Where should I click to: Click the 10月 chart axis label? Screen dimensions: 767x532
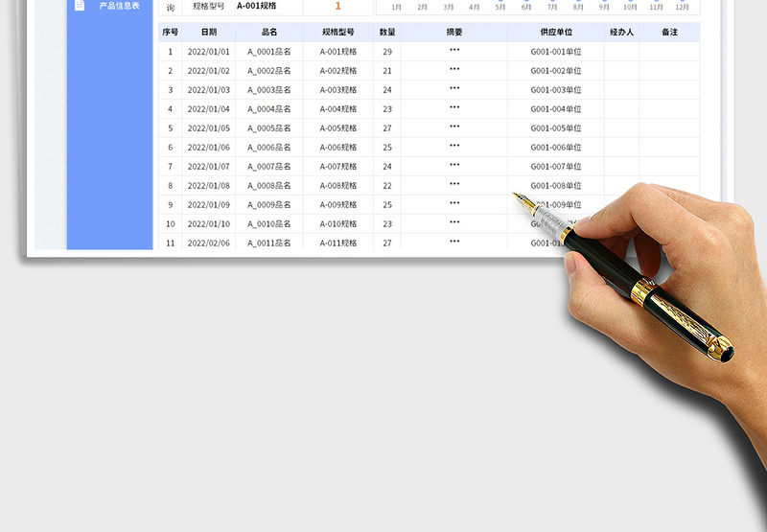coord(630,8)
